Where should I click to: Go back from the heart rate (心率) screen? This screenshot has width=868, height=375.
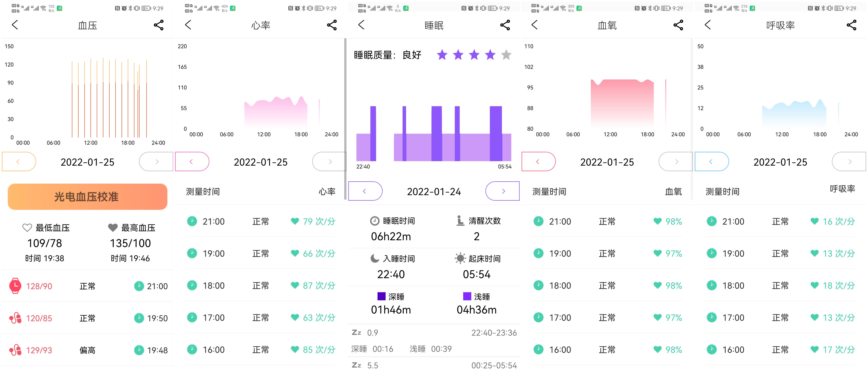[x=188, y=25]
